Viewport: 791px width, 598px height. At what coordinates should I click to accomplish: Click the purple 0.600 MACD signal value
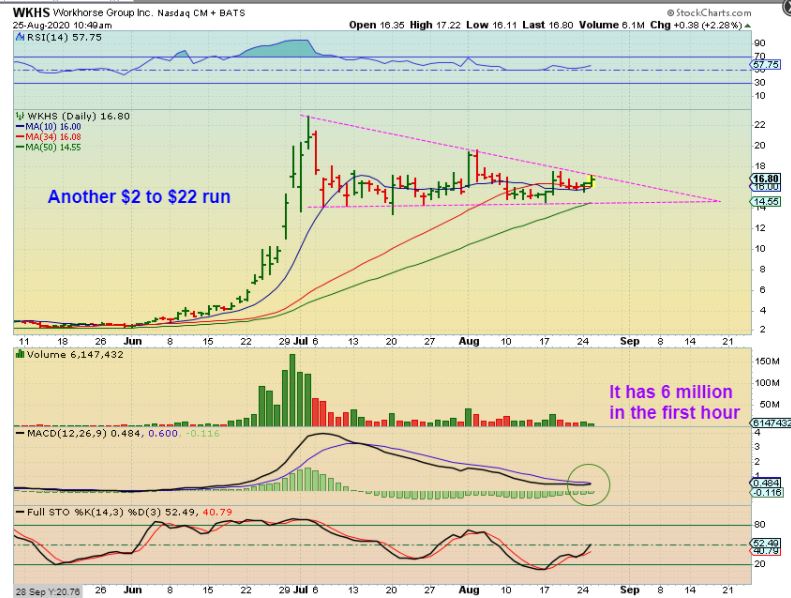click(163, 433)
